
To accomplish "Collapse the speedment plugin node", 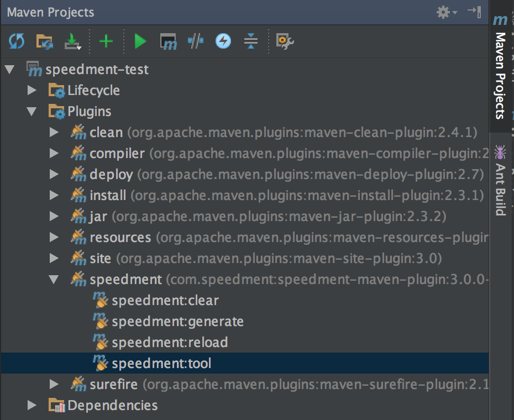I will click(54, 279).
